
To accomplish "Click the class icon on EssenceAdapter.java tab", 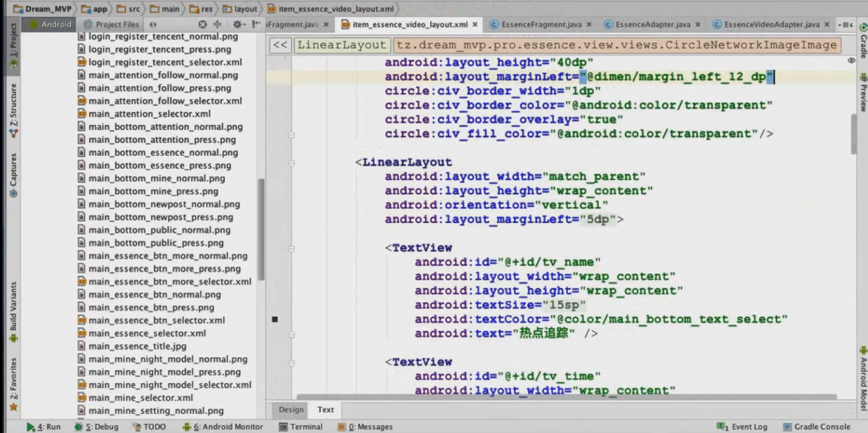I will pos(608,24).
